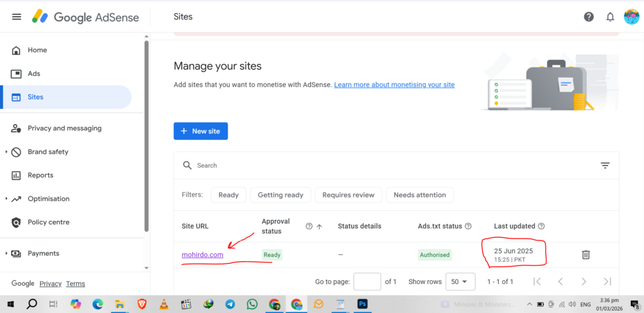Delete the mohirdo.com site with trash icon
Screen dimensions: 644x313
[586, 254]
